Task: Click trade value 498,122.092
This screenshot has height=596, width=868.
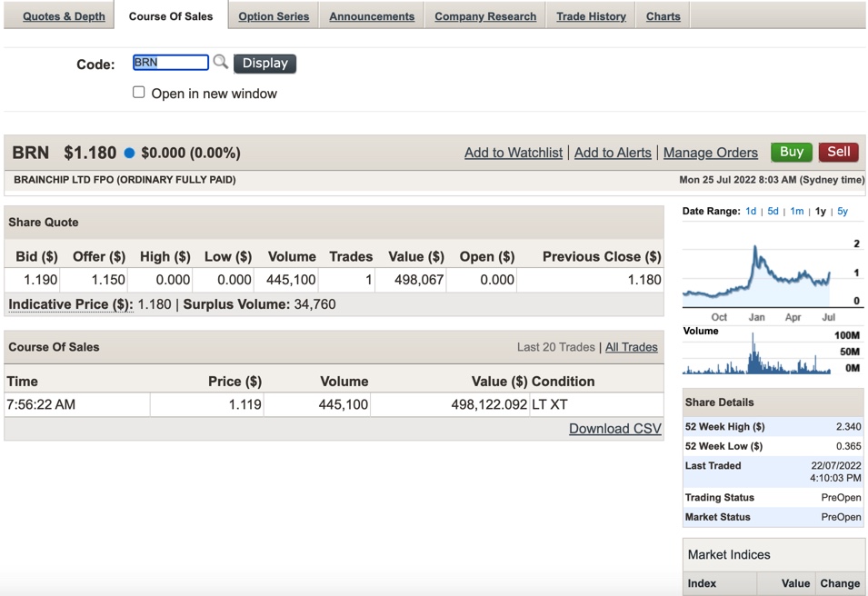Action: point(489,404)
